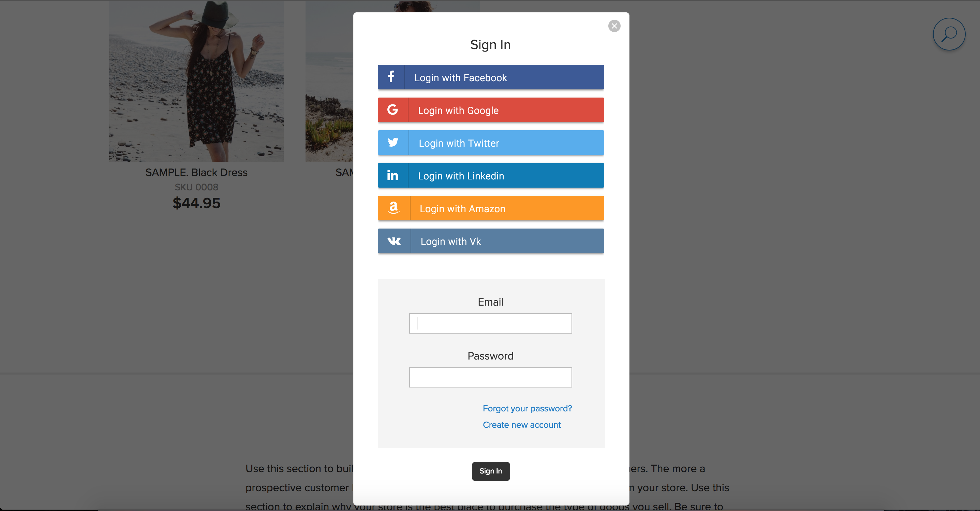
Task: Click the modal close X icon
Action: (x=614, y=26)
